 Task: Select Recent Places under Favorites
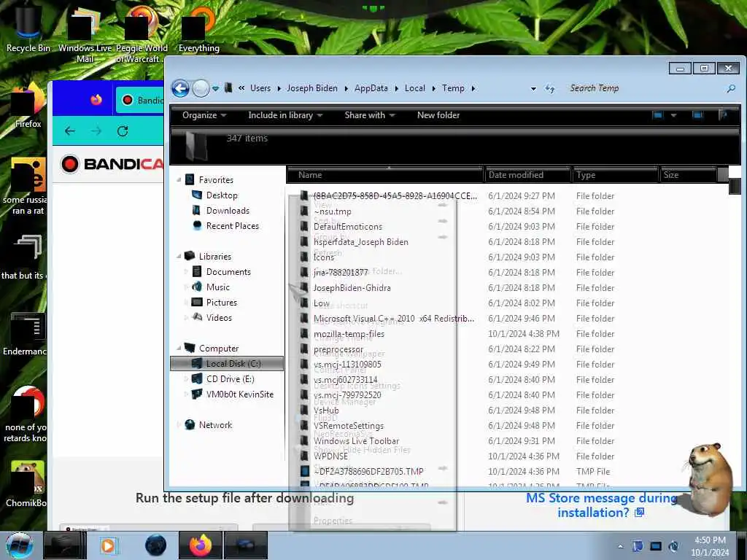[233, 226]
